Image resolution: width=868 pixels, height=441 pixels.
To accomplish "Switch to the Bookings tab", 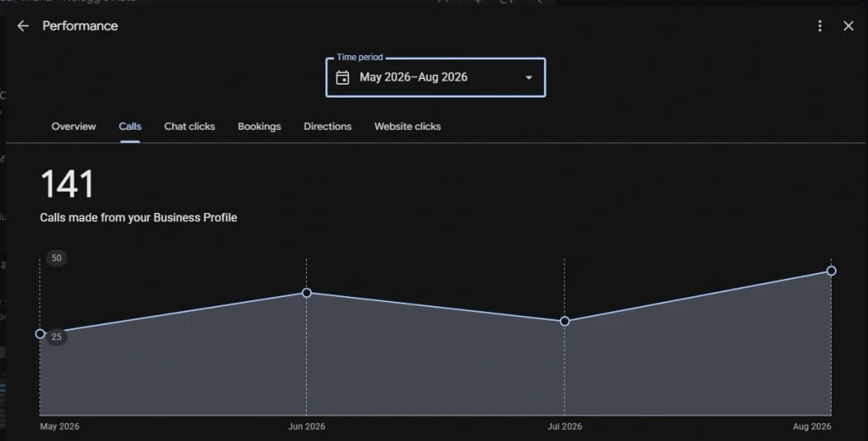I will click(x=259, y=126).
